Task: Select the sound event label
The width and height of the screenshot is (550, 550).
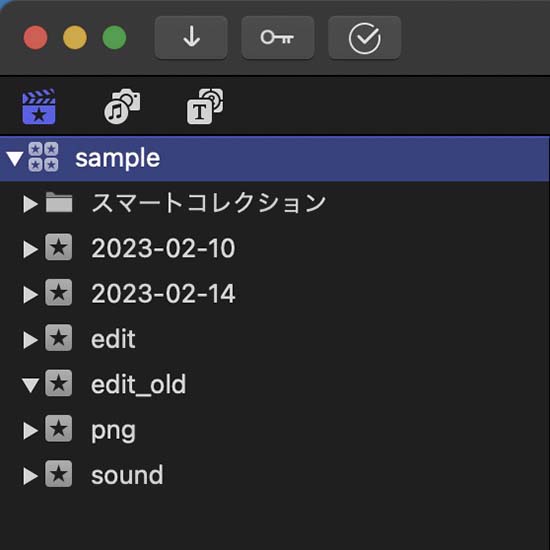Action: click(127, 475)
